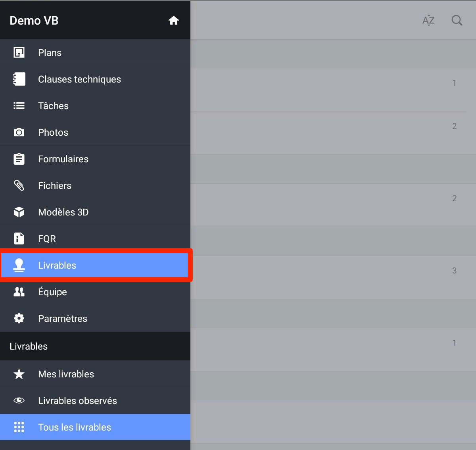Viewport: 476px width, 450px height.
Task: Click the Tâches list icon
Action: tap(19, 106)
